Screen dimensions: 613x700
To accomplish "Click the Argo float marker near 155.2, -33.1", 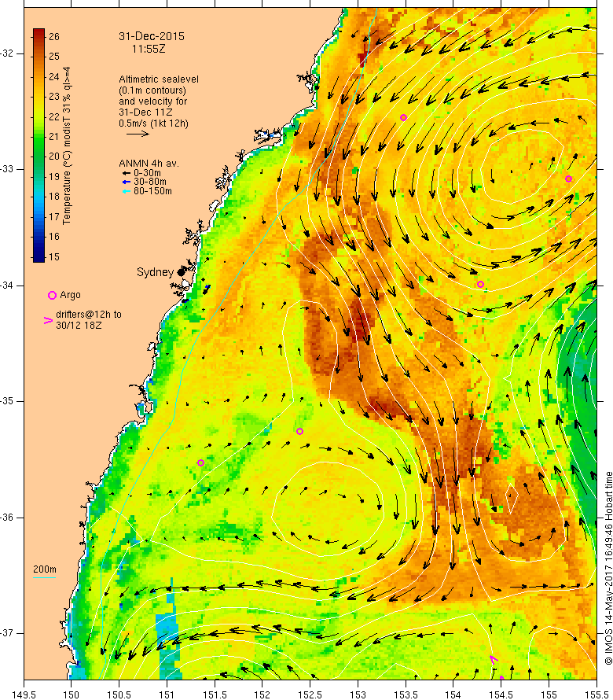I will pyautogui.click(x=568, y=179).
